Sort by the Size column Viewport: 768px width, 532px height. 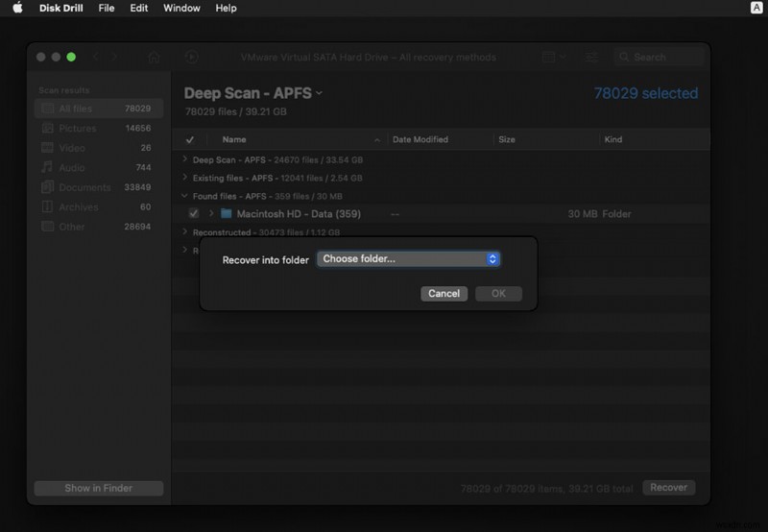507,139
